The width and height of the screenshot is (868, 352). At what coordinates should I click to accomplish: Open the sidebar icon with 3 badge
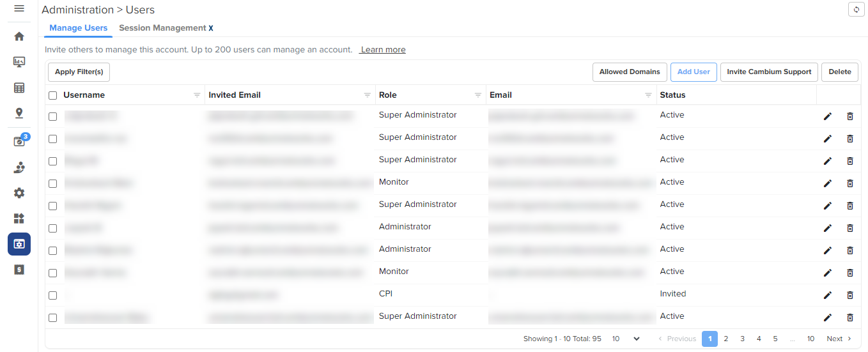coord(19,141)
